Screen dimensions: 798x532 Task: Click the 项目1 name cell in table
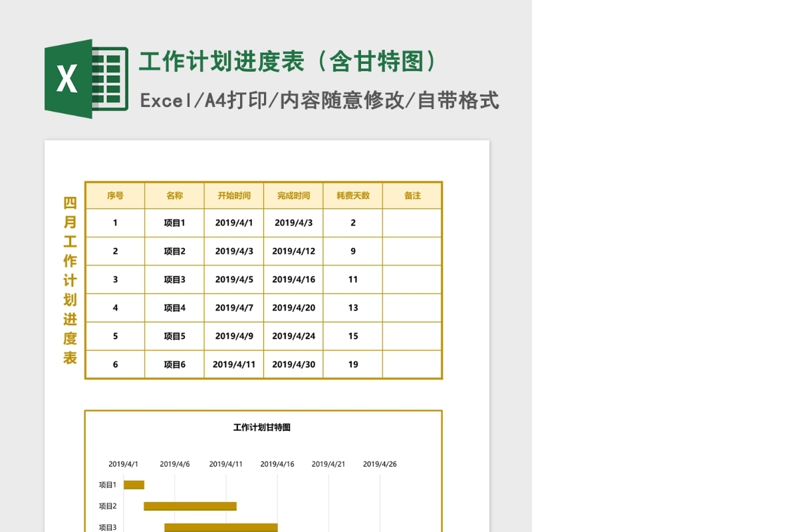(174, 223)
